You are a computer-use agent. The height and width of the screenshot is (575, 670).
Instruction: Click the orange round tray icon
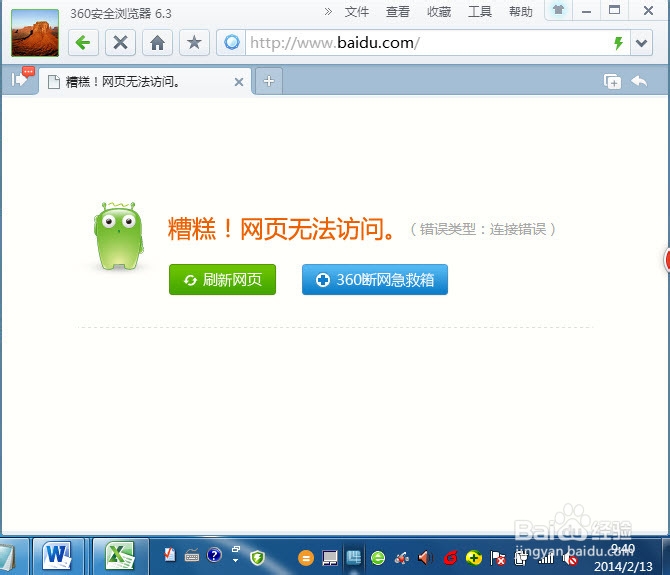click(x=306, y=558)
